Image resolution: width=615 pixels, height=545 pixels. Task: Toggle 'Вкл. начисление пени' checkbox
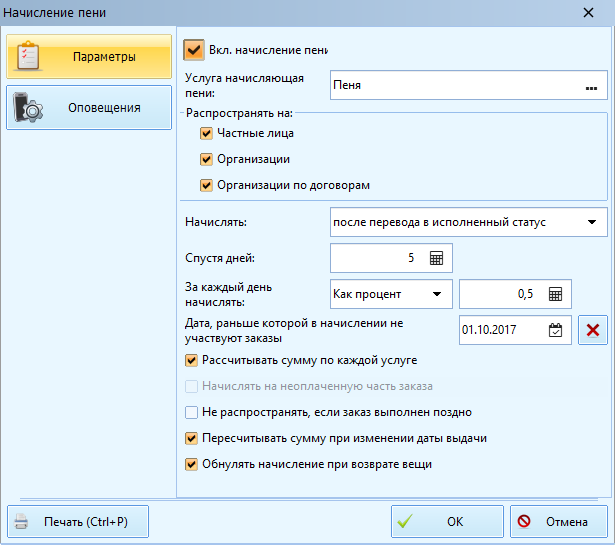[x=193, y=49]
